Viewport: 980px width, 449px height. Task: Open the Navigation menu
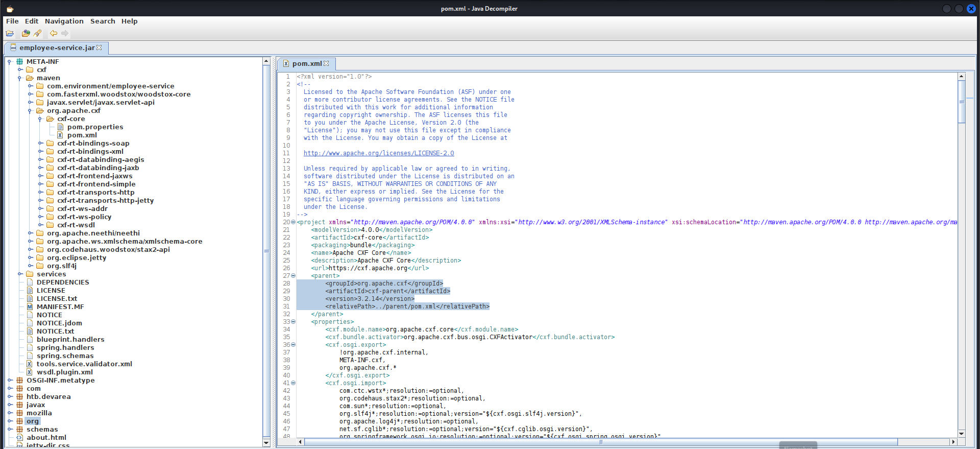(x=64, y=21)
